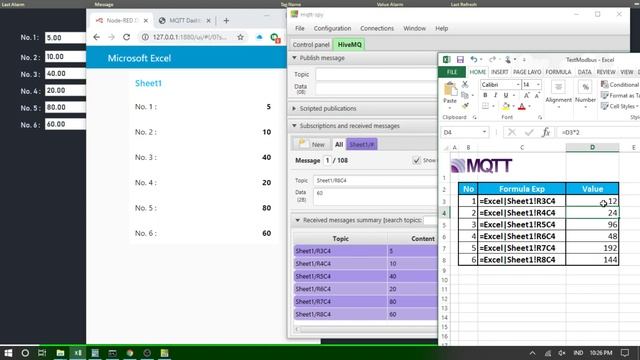Toggle underline formatting in Excel
Image resolution: width=640 pixels, height=360 pixels.
click(506, 95)
